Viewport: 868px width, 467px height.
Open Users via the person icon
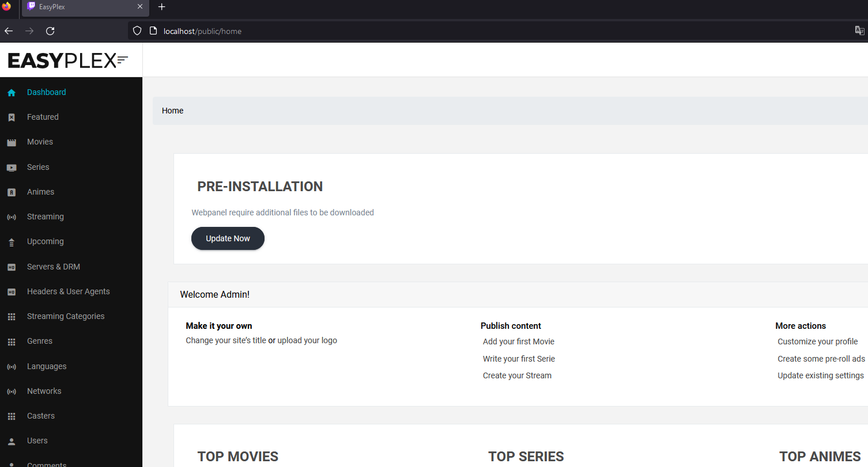[x=12, y=441]
